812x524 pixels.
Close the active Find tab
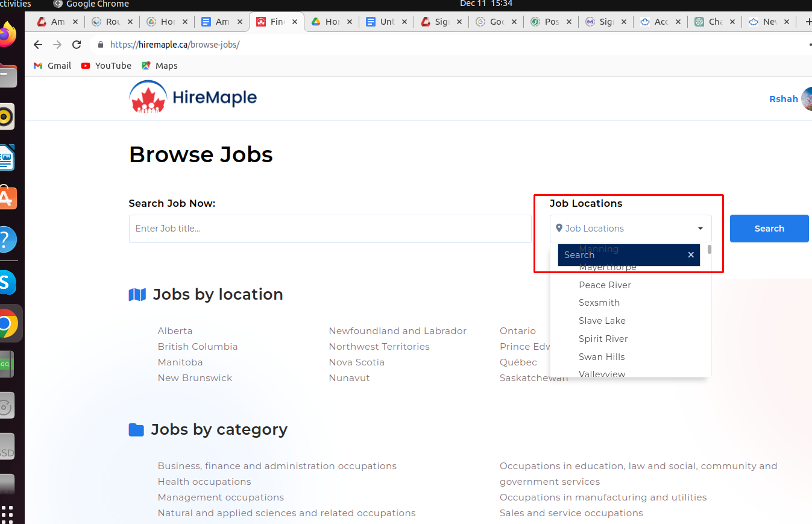coord(295,22)
